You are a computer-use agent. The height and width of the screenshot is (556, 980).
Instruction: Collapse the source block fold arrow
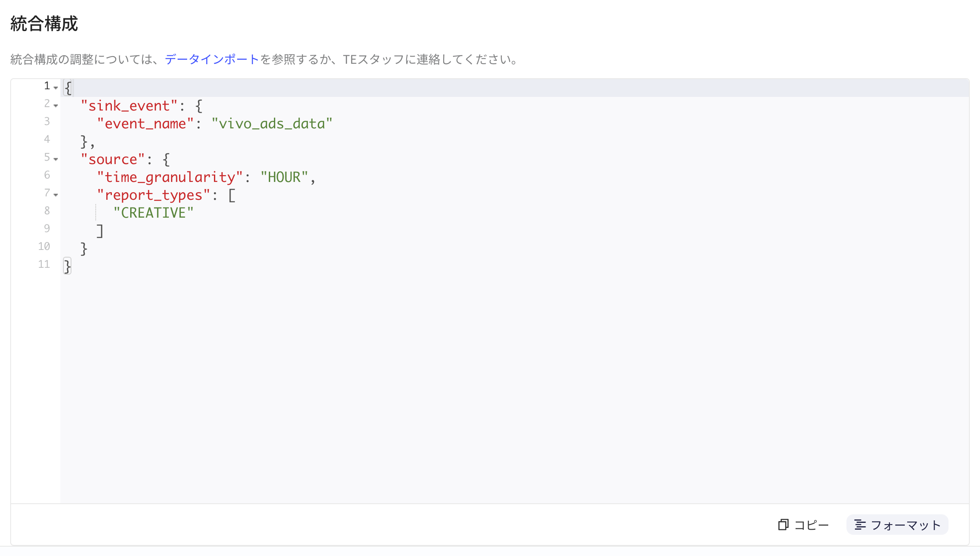coord(56,159)
